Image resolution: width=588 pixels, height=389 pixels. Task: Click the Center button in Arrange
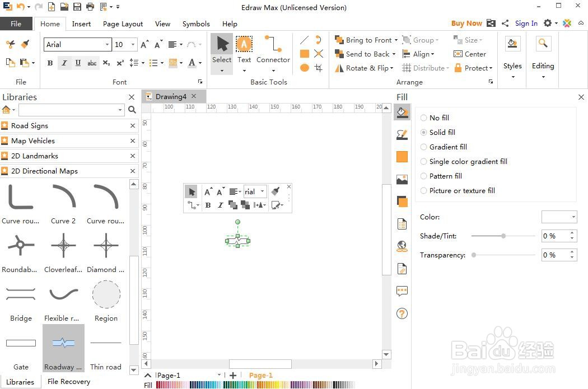[469, 54]
